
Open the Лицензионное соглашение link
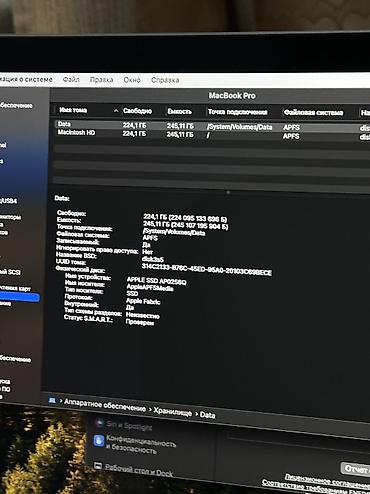click(x=327, y=480)
